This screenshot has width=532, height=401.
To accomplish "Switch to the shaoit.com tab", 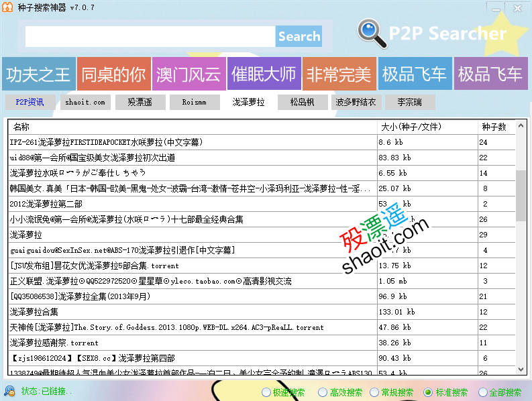I will [85, 102].
